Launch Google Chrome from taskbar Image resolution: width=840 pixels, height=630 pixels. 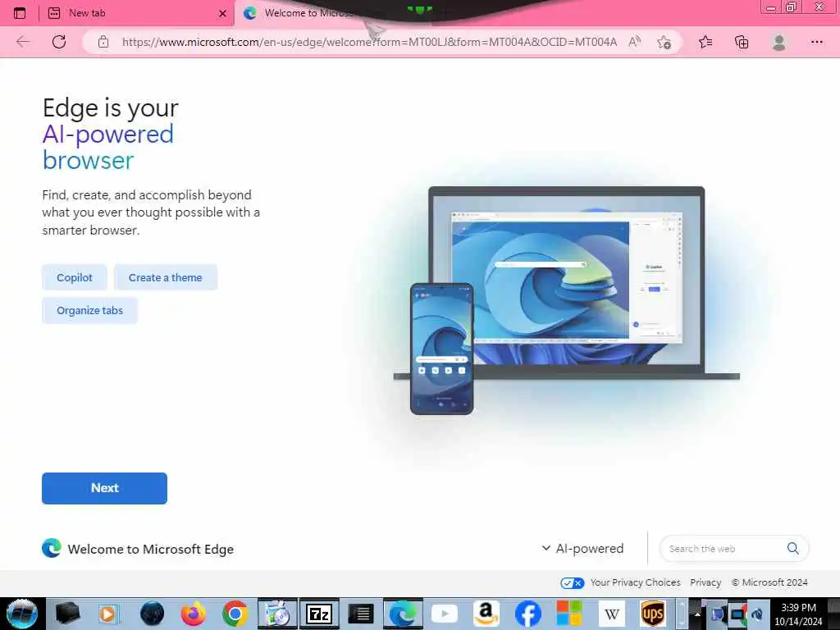[235, 614]
